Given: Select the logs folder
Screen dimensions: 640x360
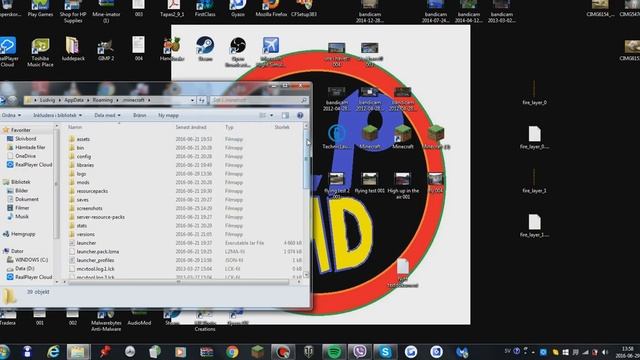Looking at the screenshot, I should [81, 173].
